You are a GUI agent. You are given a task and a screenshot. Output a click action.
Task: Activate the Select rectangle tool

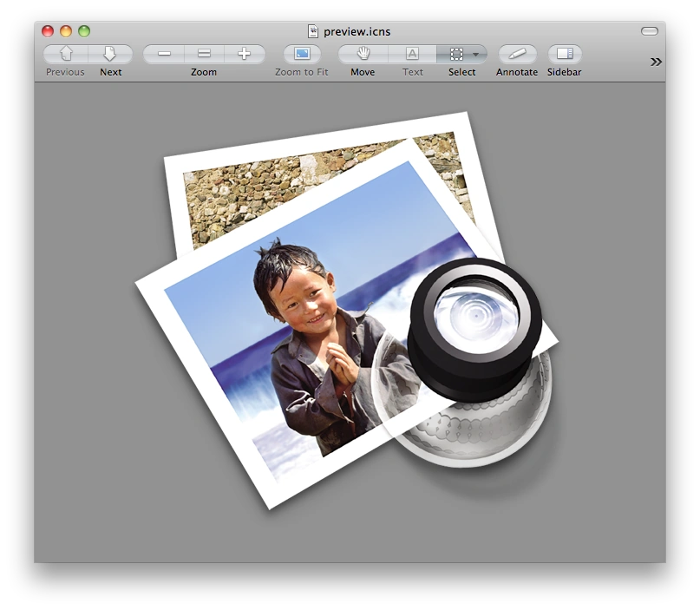point(456,54)
